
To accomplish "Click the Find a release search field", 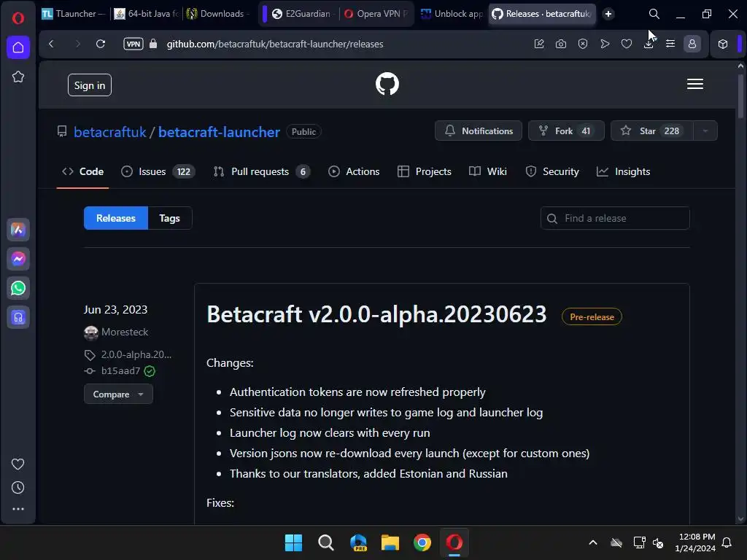I will click(x=615, y=218).
